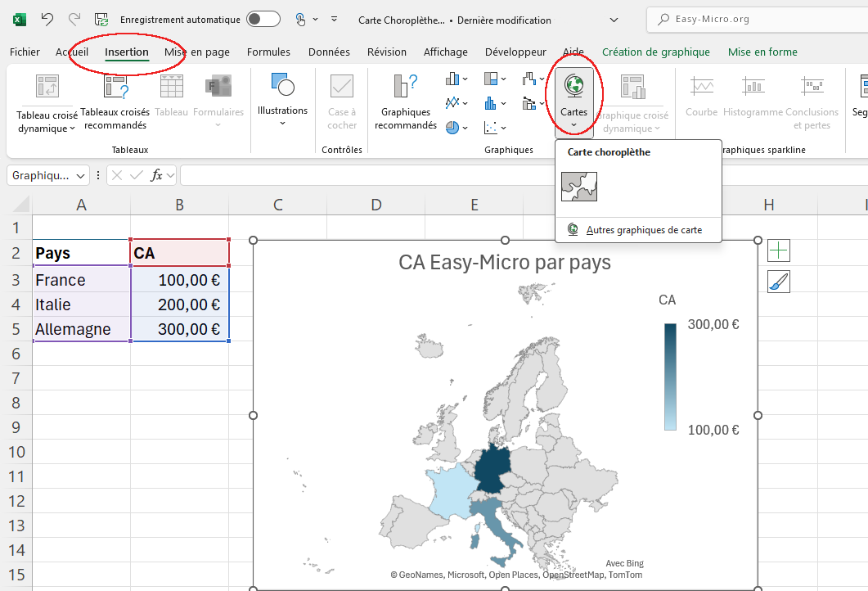The image size is (868, 591).
Task: Open the combo chart dropdown
Action: click(533, 103)
